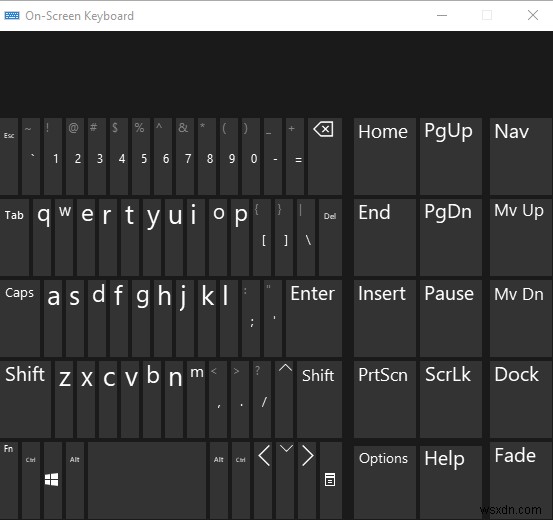This screenshot has width=553, height=520.
Task: Click the minus and underscore key
Action: (273, 156)
